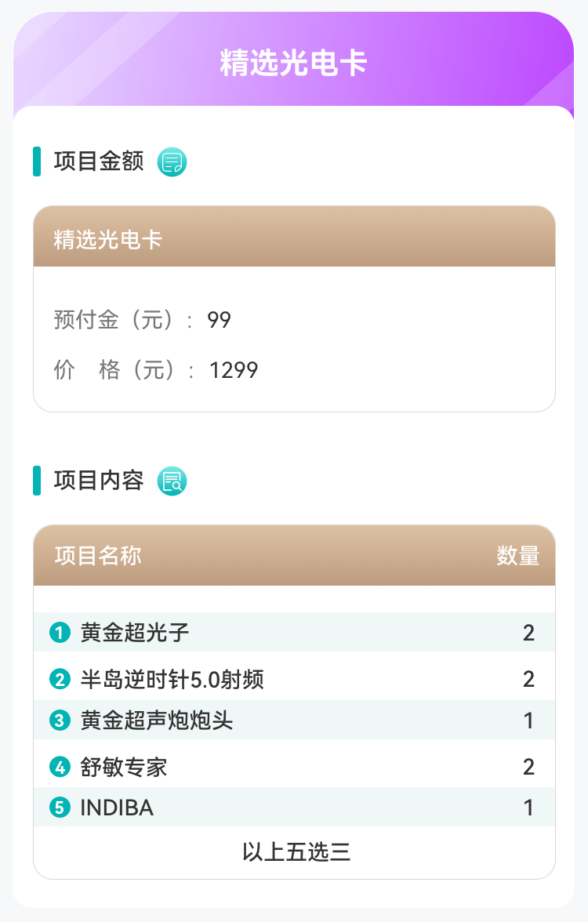Select the 黄金超光子 item
This screenshot has height=922, width=588.
click(x=135, y=632)
